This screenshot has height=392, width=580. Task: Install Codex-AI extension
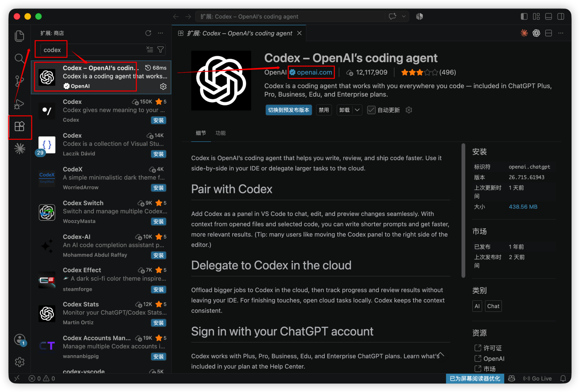158,255
